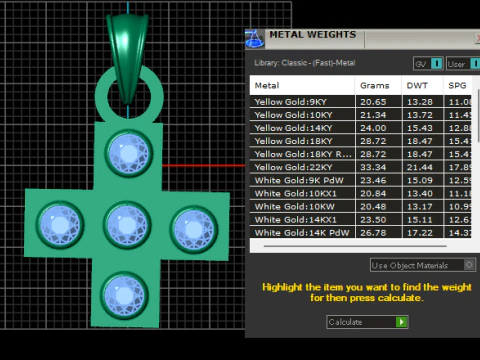Screen dimensions: 480x360
Task: Click the Calculate button
Action: (x=367, y=322)
